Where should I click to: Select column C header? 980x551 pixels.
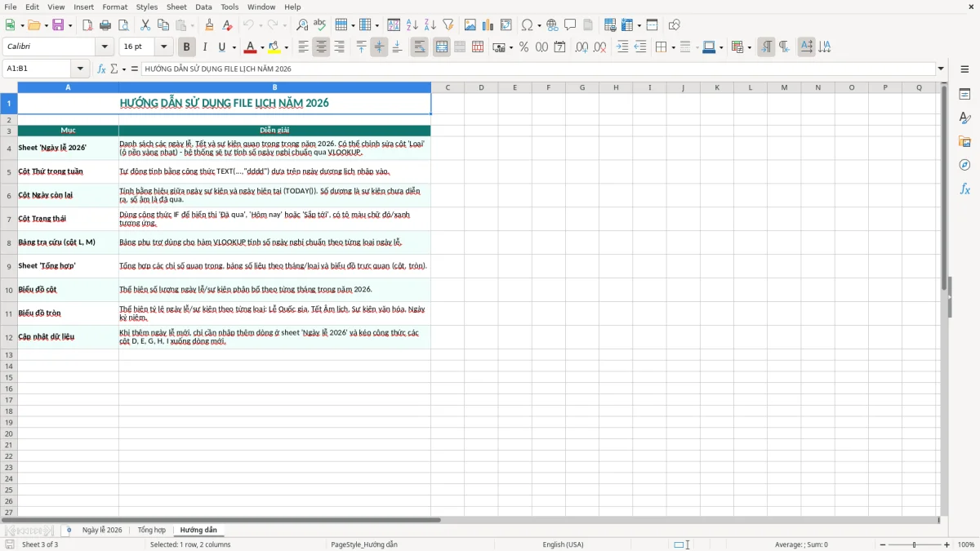pos(448,87)
